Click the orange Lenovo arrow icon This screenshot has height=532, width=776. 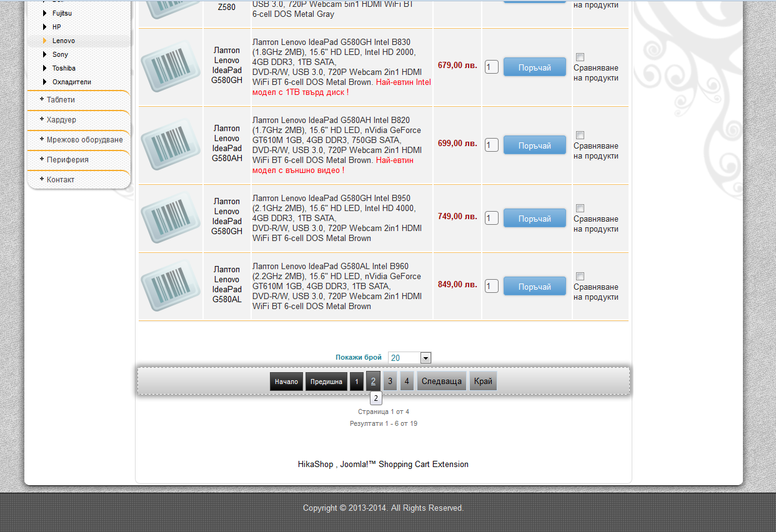pyautogui.click(x=44, y=41)
